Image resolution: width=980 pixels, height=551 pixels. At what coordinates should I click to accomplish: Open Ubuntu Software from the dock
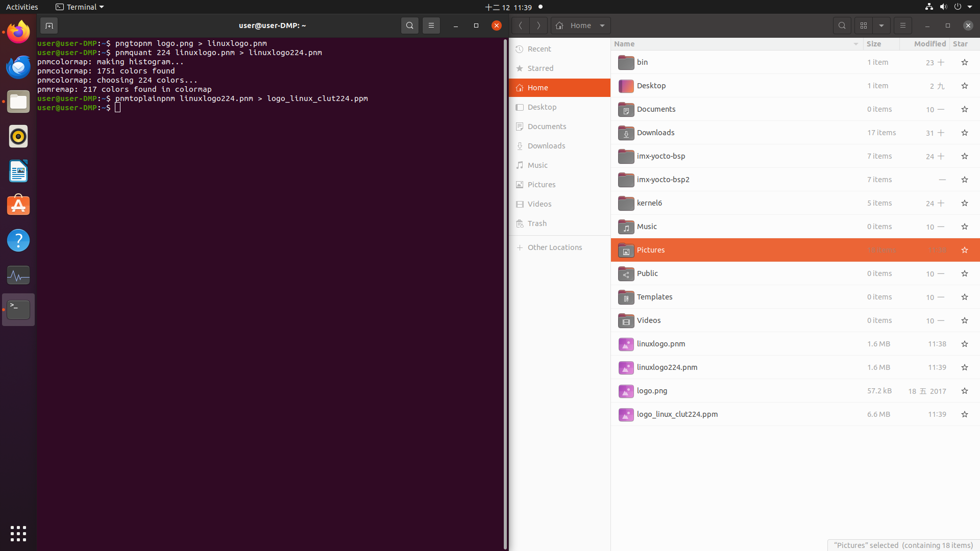(x=18, y=206)
